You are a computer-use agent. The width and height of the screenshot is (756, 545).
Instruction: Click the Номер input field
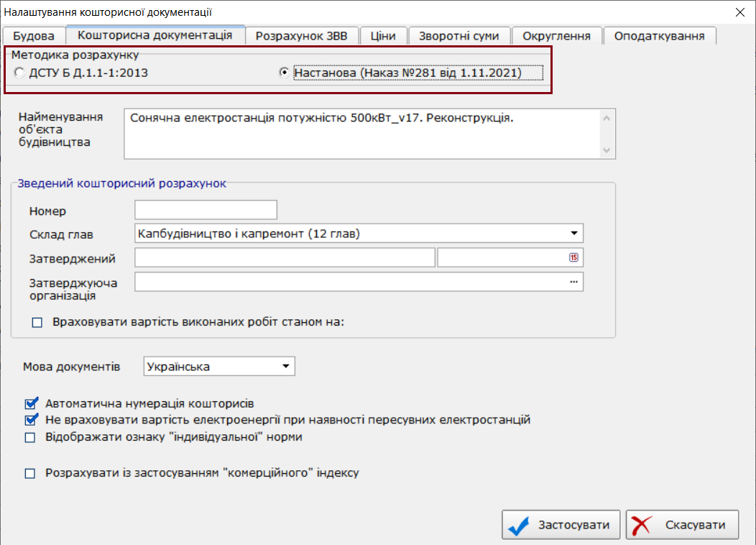point(206,210)
